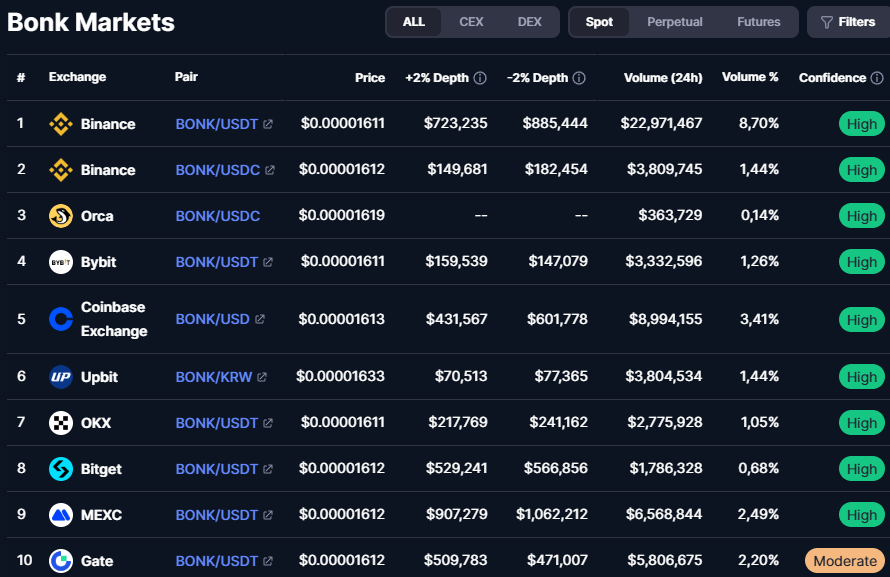Click the $907,279 depth value
Screen dimensions: 890x577
pos(457,514)
